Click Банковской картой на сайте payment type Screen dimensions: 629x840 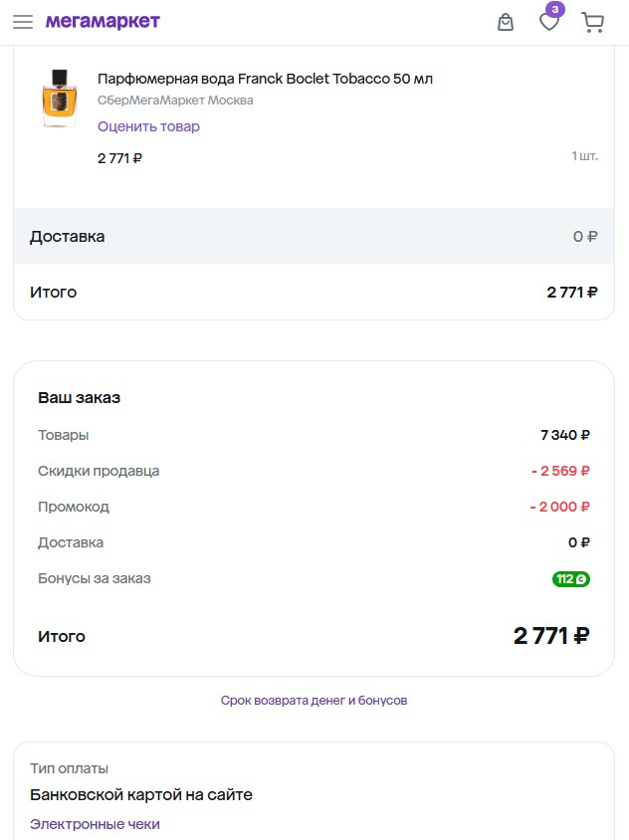click(x=141, y=794)
